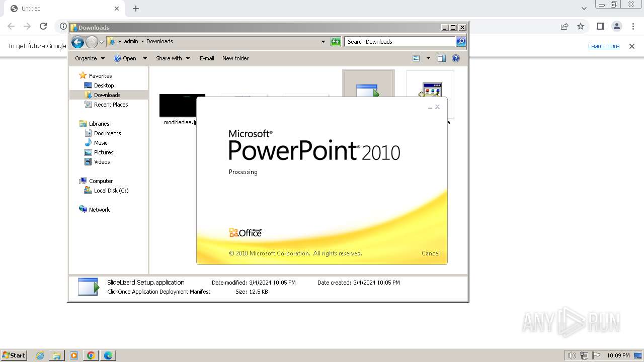Bookmark this page with the star icon

(x=581, y=26)
